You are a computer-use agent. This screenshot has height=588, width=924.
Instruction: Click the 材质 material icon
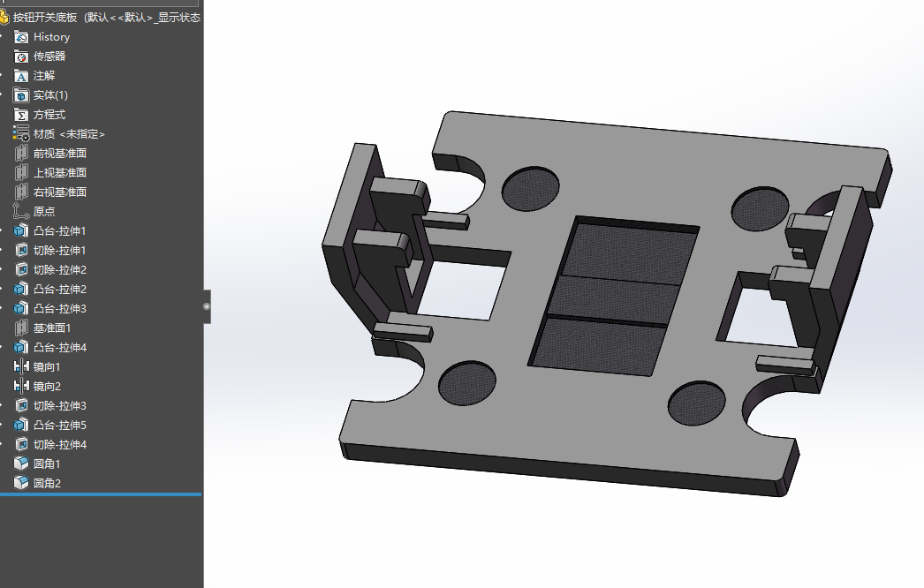click(21, 134)
